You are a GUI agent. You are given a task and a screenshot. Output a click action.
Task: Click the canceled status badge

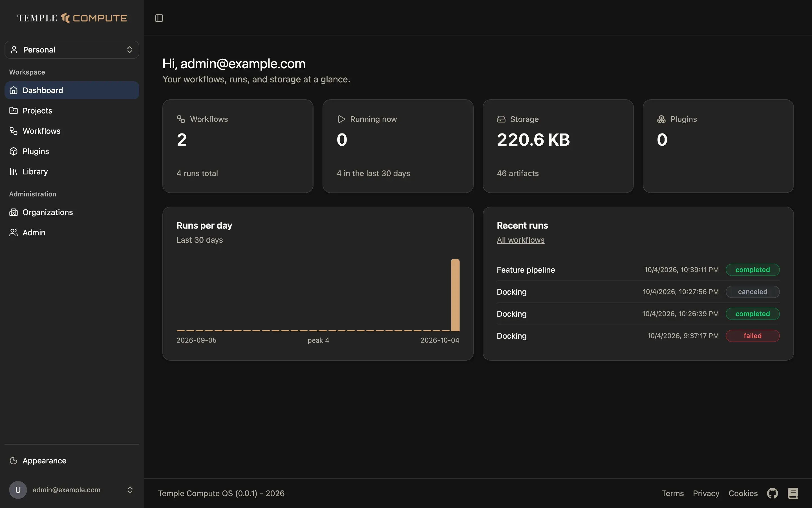click(752, 292)
